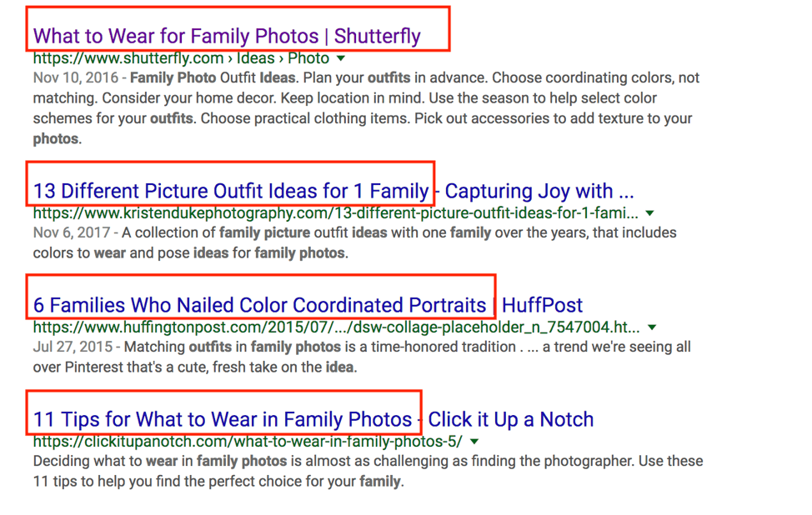Click the Ideas breadcrumb in Shutterfly URL

(255, 58)
